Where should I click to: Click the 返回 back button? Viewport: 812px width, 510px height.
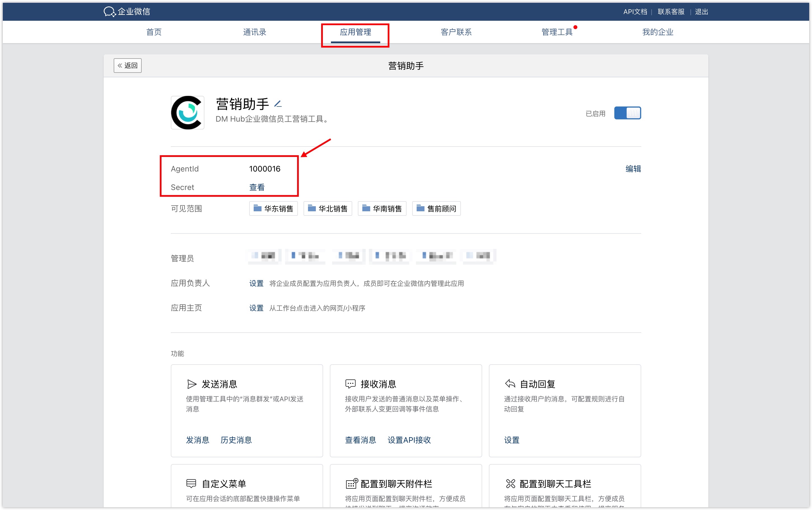128,66
